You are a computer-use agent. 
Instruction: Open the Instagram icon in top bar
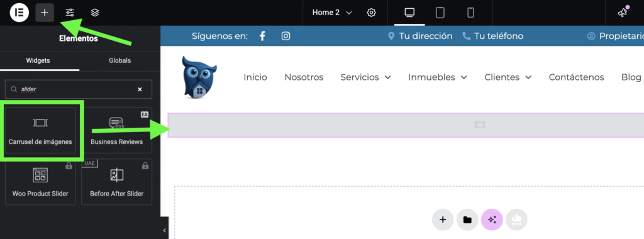pos(286,36)
